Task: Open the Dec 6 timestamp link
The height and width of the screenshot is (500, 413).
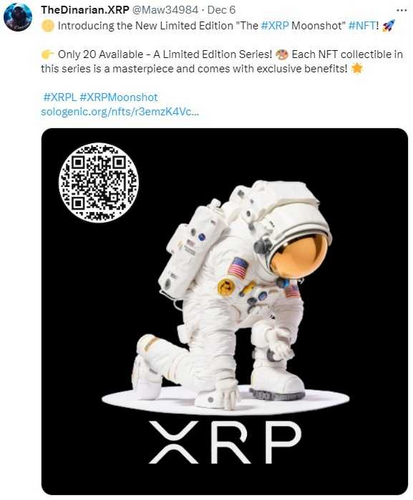Action: 222,10
